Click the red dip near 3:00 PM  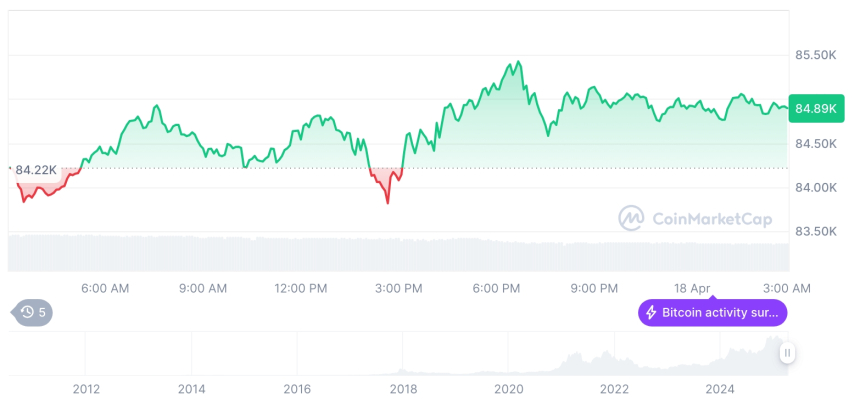387,200
